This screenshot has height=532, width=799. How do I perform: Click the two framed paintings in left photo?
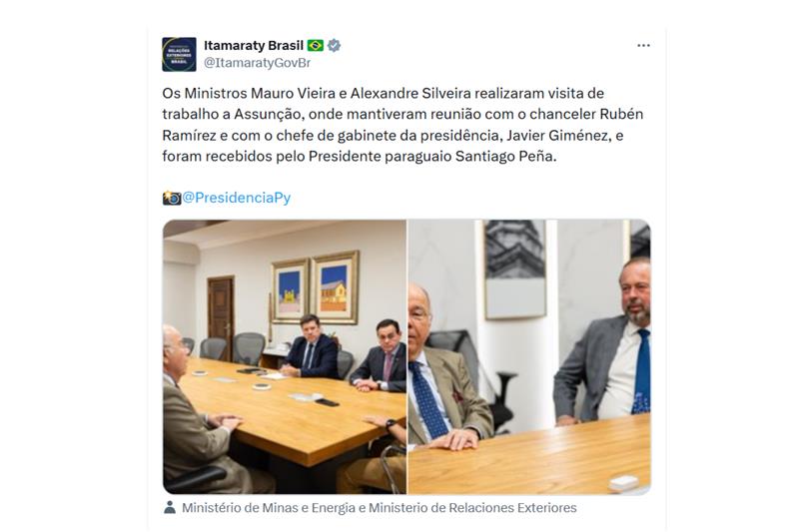pyautogui.click(x=315, y=287)
